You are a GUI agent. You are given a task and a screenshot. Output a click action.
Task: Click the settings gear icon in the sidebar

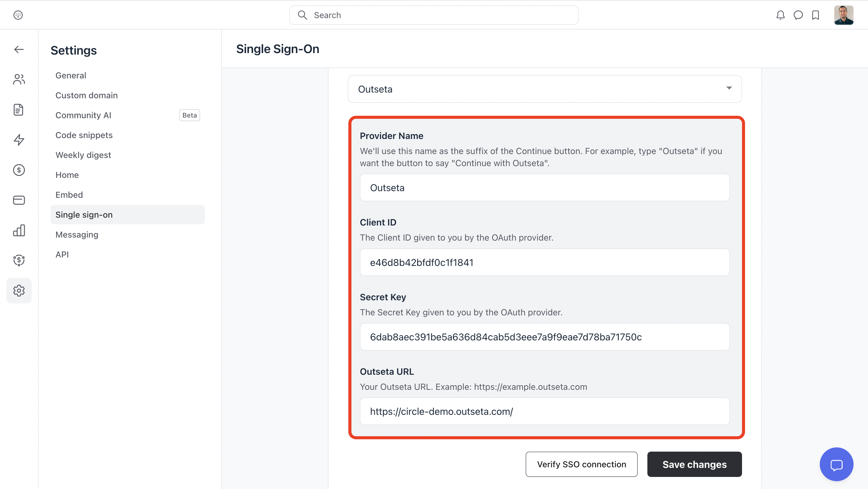19,291
